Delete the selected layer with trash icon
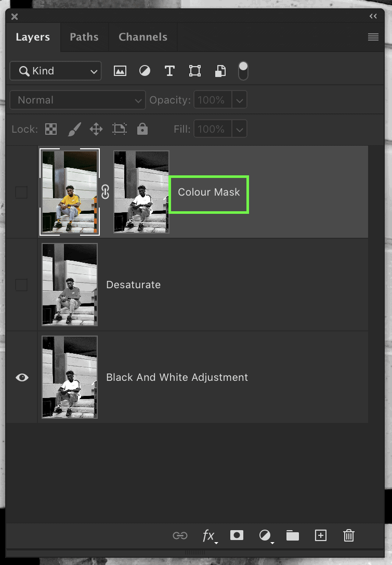 click(348, 535)
